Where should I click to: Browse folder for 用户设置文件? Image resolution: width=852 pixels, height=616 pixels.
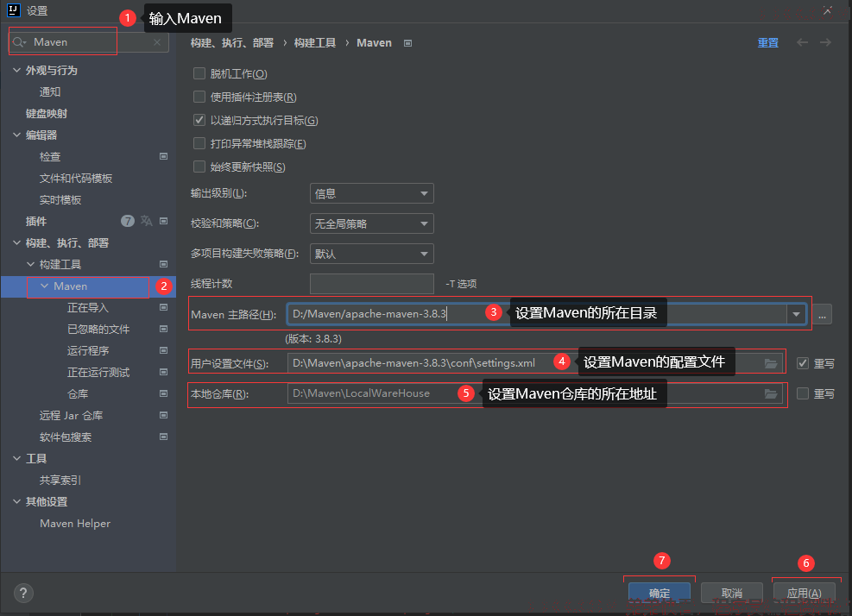[x=771, y=363]
